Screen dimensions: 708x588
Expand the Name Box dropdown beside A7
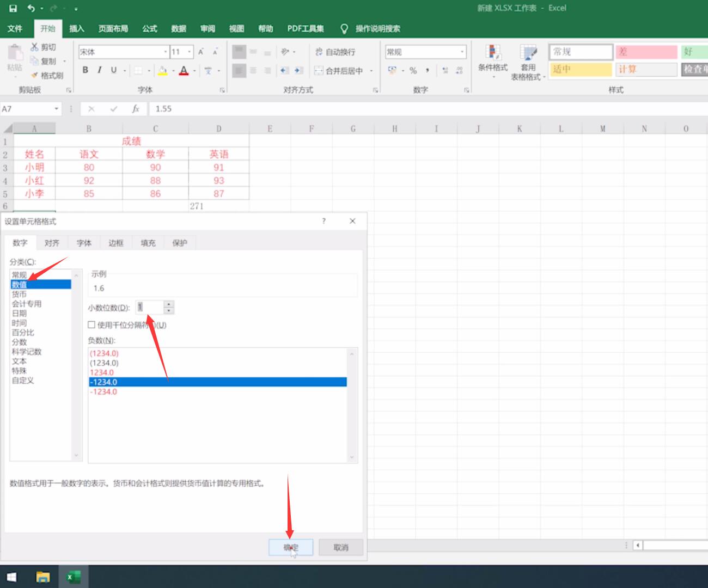(56, 109)
